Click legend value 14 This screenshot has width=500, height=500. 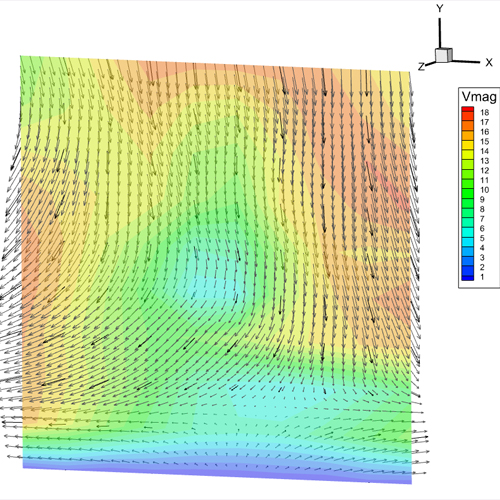point(485,151)
